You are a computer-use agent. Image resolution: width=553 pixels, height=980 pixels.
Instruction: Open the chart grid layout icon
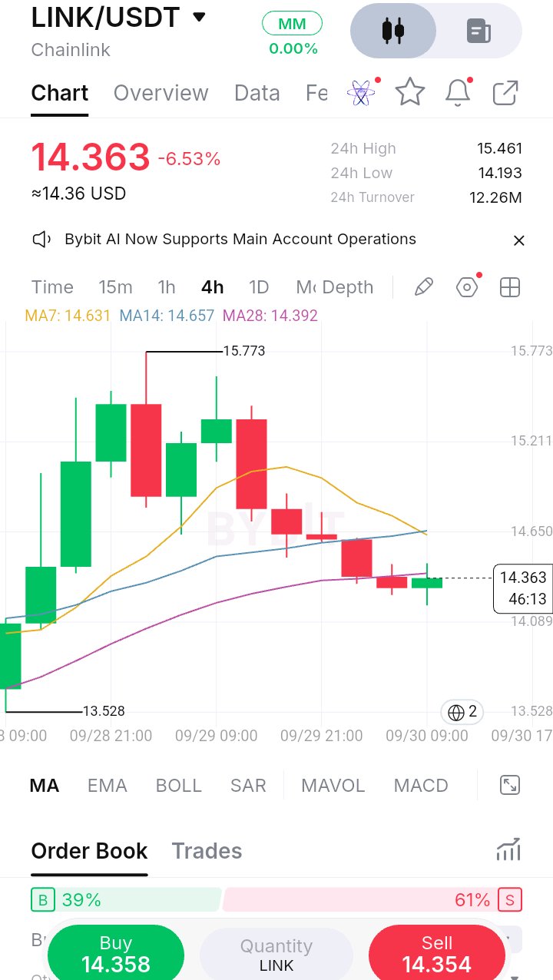(x=510, y=287)
